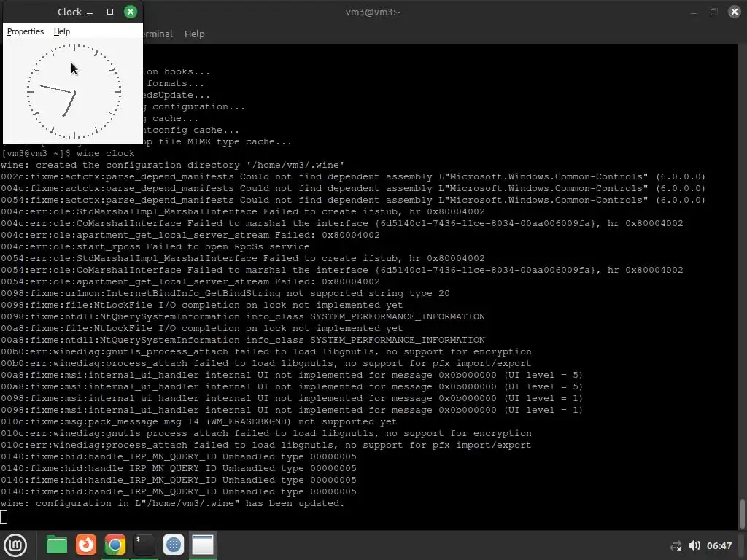Close the Clock window with green X

[130, 12]
